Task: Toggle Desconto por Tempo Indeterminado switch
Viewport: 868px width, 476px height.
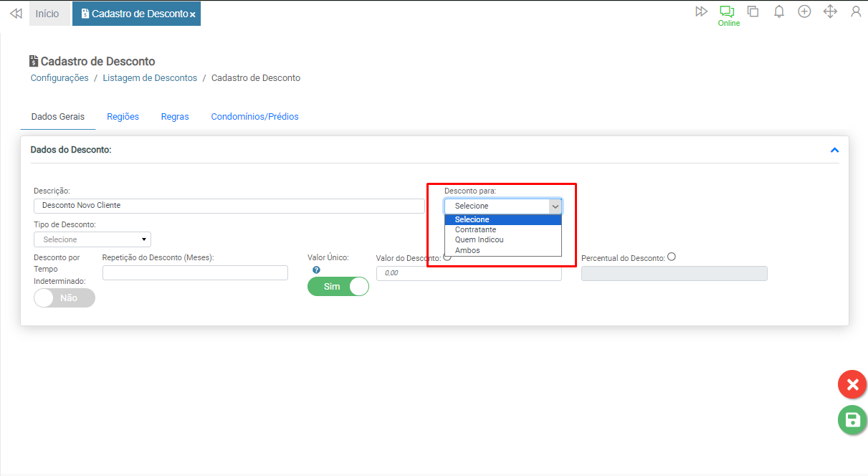Action: (65, 297)
